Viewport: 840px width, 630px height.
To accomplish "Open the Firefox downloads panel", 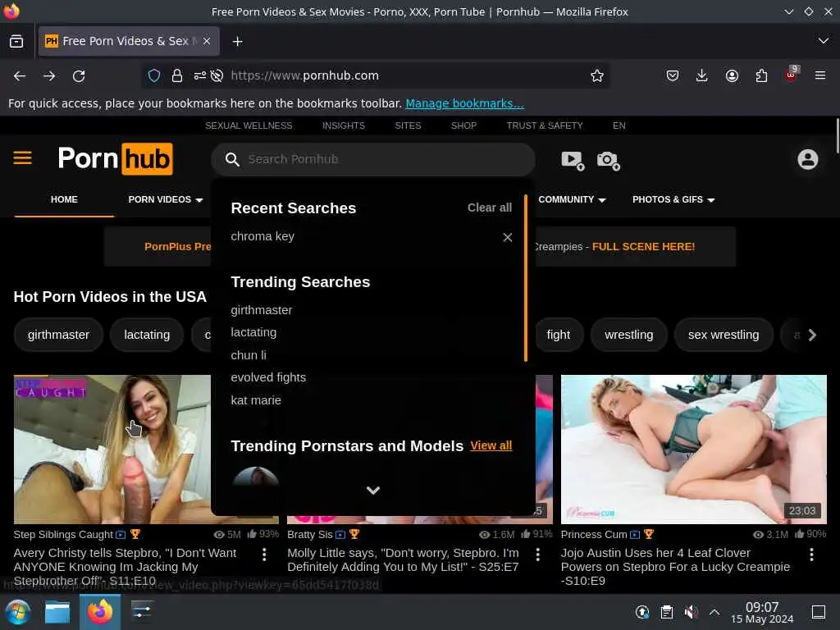I will (702, 75).
